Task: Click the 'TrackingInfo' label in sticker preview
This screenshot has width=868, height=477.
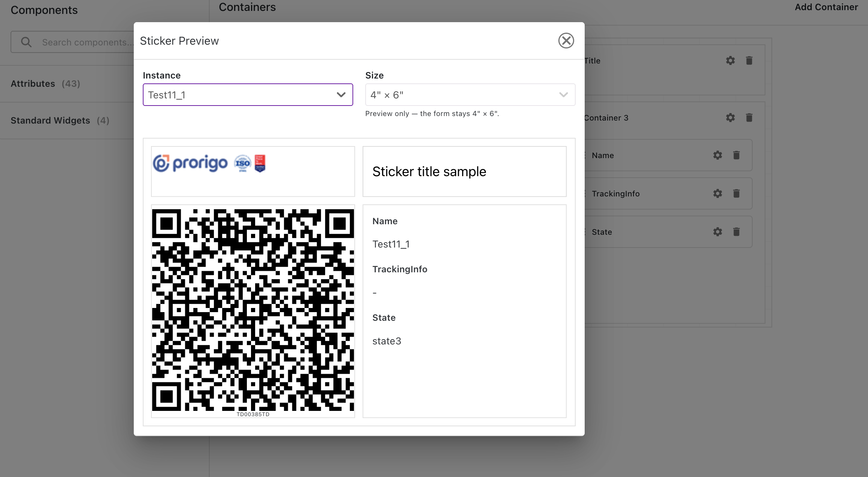Action: tap(400, 269)
